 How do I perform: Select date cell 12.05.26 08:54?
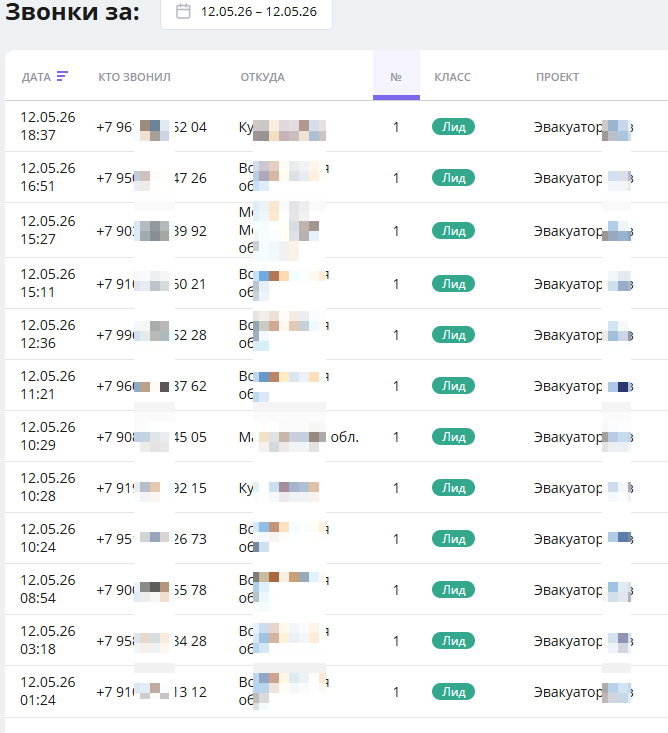coord(48,589)
